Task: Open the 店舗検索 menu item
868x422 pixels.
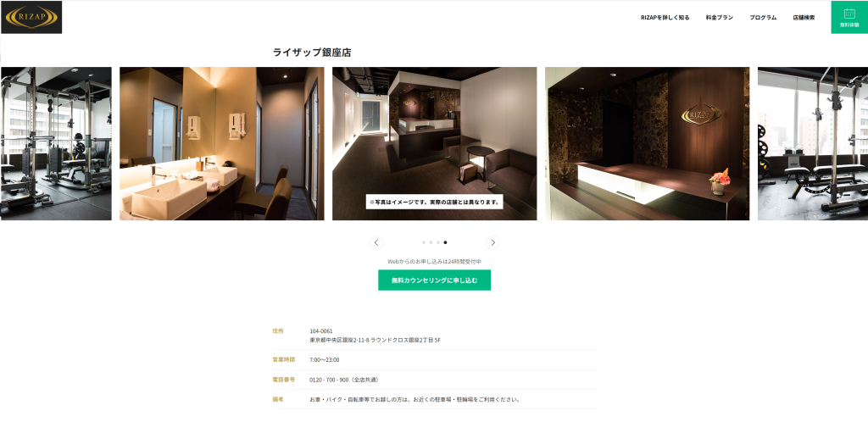Action: (x=804, y=18)
